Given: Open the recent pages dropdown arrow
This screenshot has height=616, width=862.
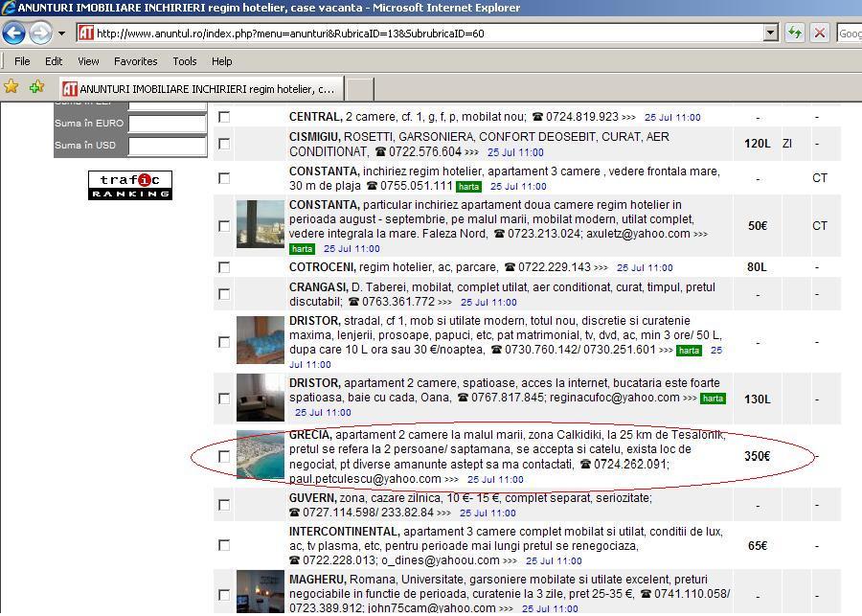Looking at the screenshot, I should pyautogui.click(x=61, y=34).
